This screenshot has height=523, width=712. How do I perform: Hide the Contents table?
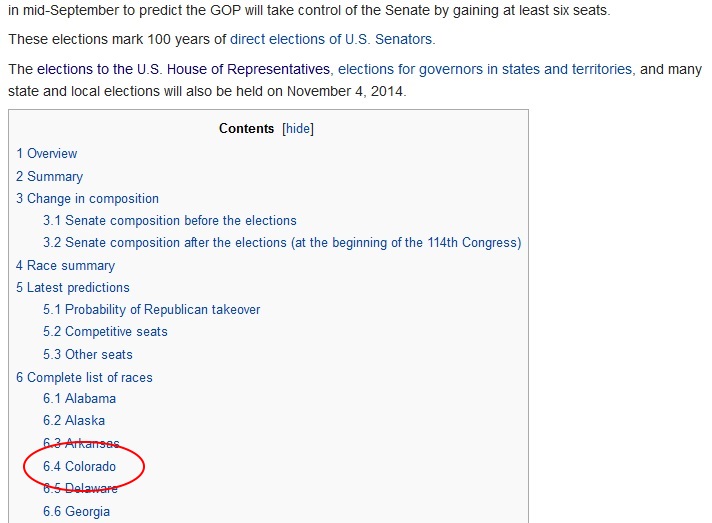tap(299, 129)
